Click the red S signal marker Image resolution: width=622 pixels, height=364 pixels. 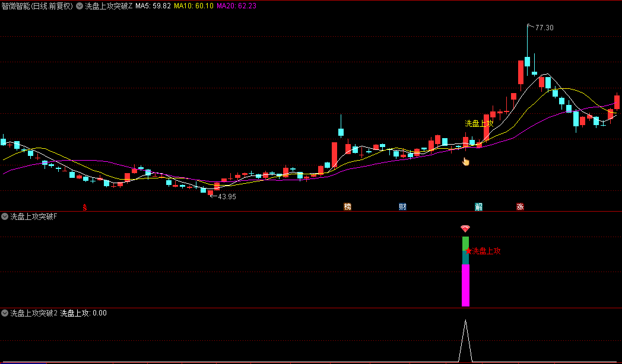point(84,207)
